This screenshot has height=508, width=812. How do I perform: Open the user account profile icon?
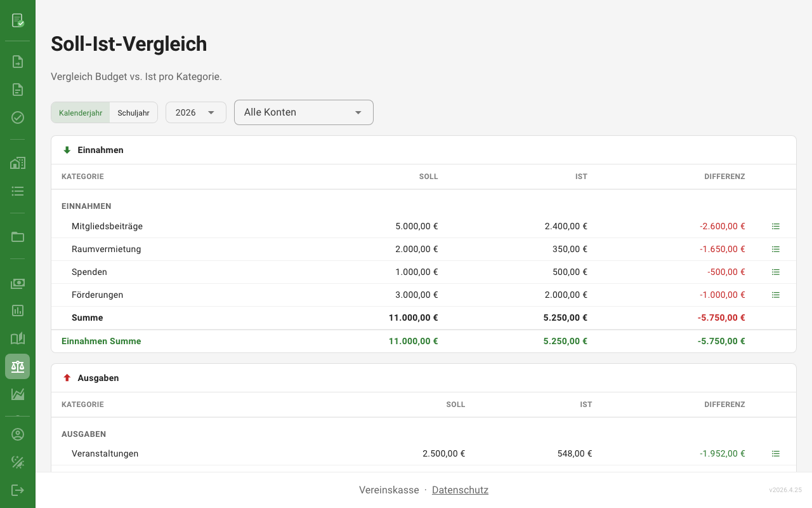click(x=18, y=434)
